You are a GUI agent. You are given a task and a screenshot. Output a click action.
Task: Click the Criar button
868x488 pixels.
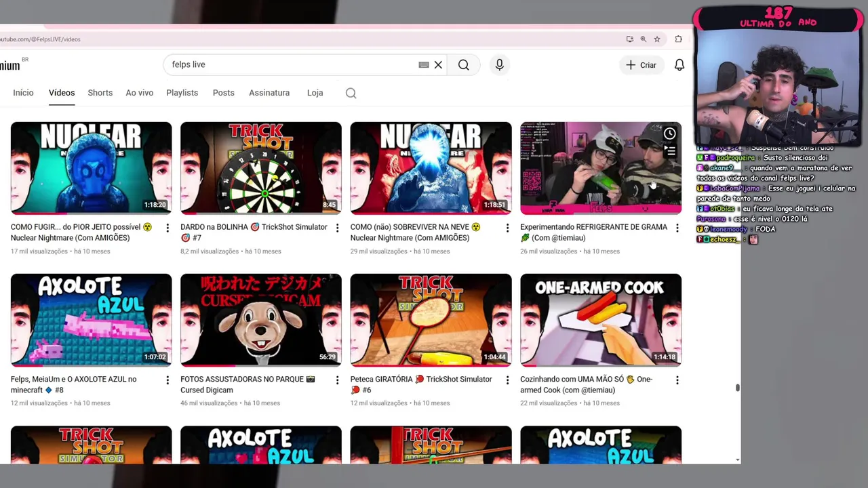tap(641, 65)
